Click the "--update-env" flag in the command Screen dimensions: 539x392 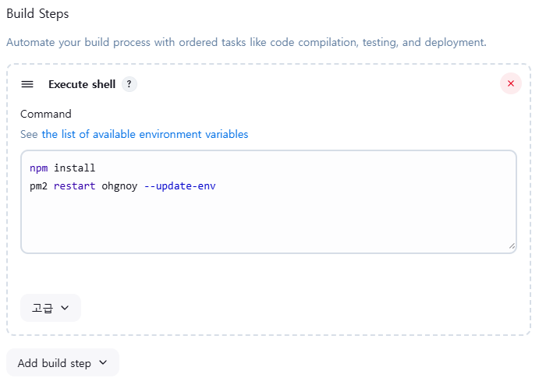point(180,187)
